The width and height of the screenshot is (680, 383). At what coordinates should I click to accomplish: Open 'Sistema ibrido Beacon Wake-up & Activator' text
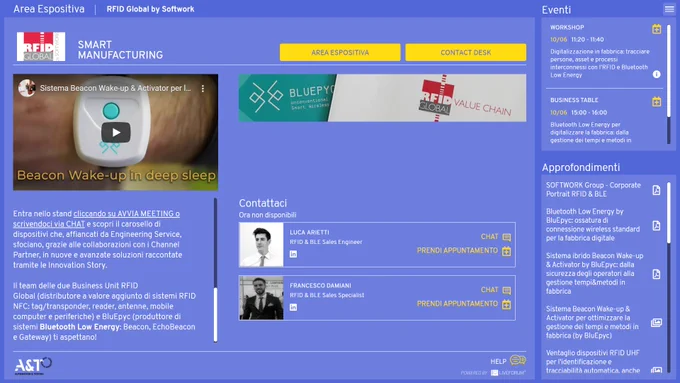tap(595, 273)
